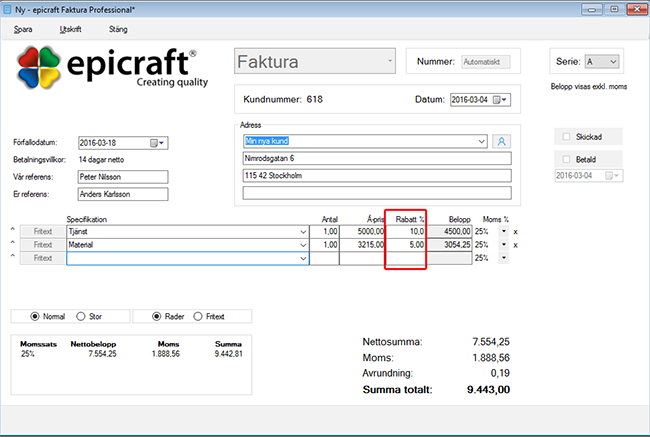Screen dimensions: 650x437
Task: Open the customer lookup person icon
Action: click(x=501, y=141)
